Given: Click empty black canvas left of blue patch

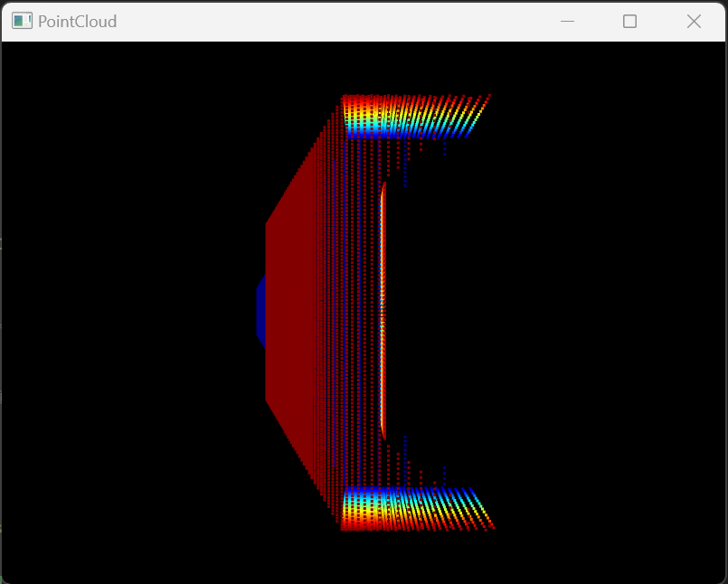Looking at the screenshot, I should 136,311.
